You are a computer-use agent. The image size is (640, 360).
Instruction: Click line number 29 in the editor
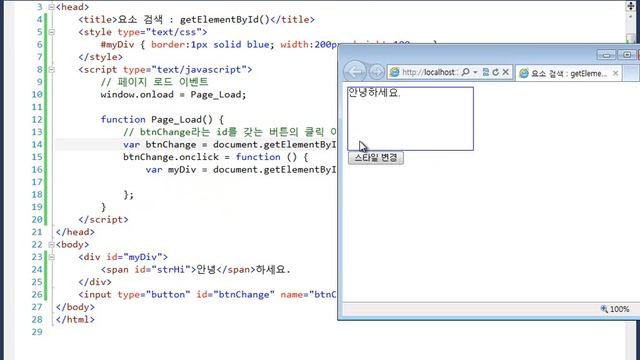(x=37, y=332)
